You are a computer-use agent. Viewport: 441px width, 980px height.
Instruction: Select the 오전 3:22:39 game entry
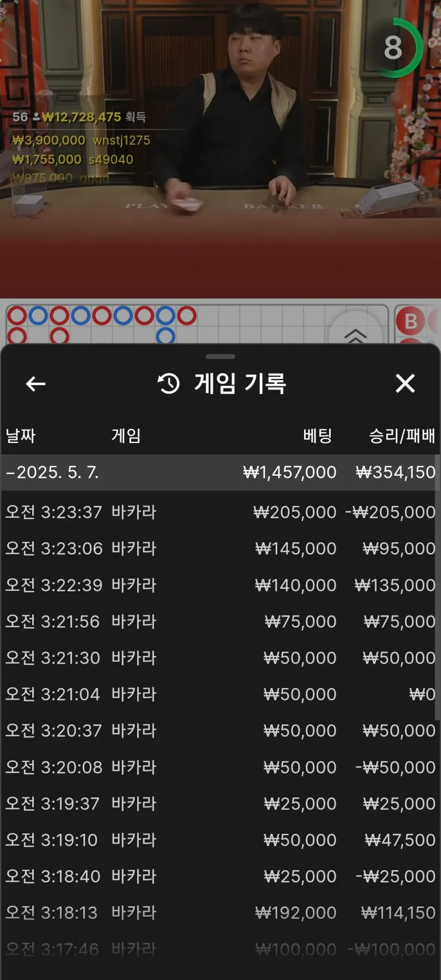tap(220, 585)
